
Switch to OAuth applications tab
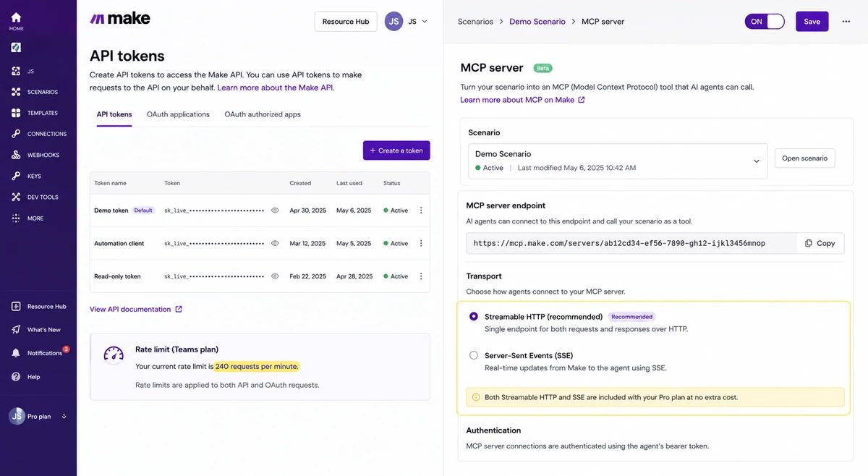178,114
